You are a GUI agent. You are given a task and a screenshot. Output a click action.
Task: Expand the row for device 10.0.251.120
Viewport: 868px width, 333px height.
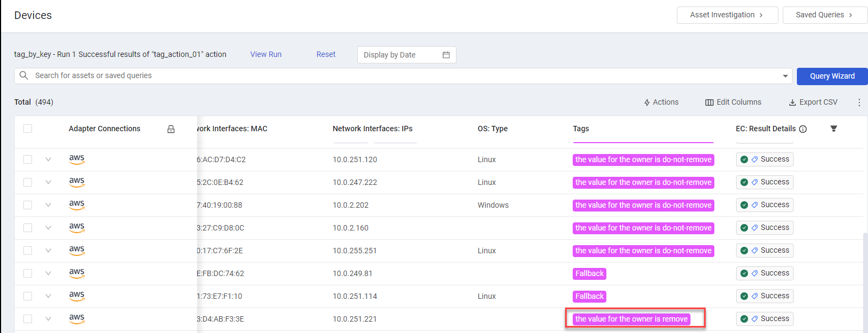click(48, 159)
